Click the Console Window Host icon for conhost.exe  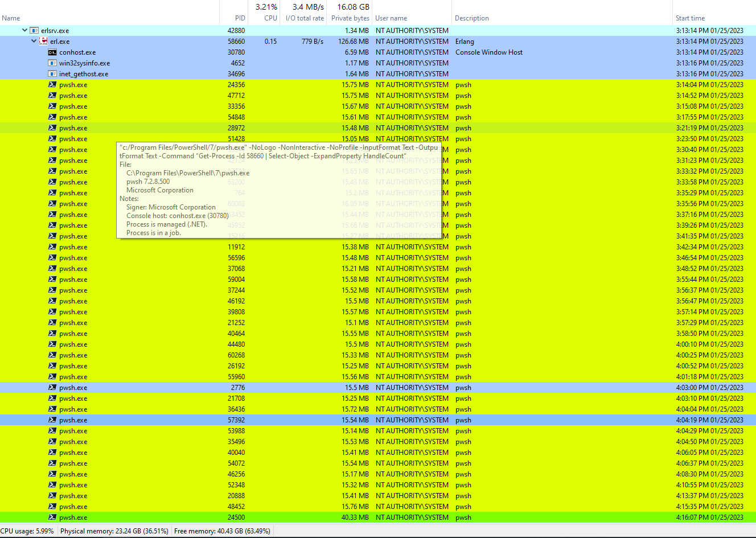[x=51, y=52]
